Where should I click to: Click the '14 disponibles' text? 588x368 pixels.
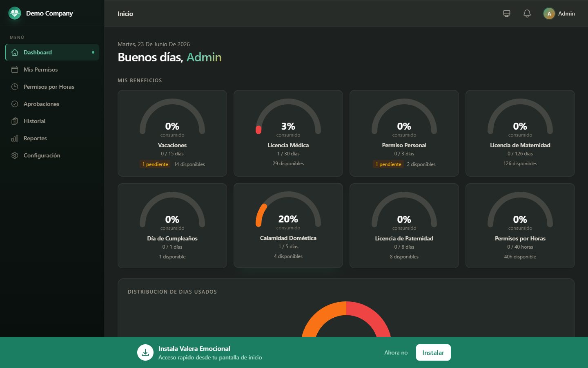click(x=189, y=164)
